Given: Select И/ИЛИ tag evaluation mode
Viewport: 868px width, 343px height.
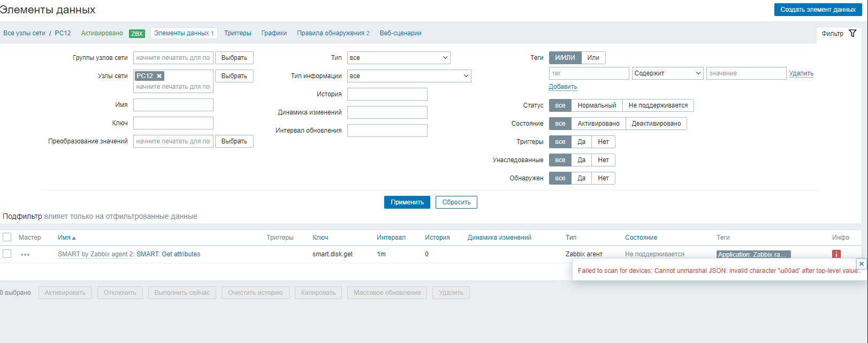Looking at the screenshot, I should (565, 58).
